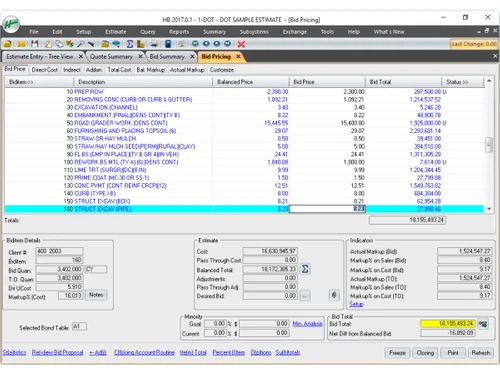The height and width of the screenshot is (375, 500).
Task: Click the sigma button beside Balanced Total
Action: point(305,269)
